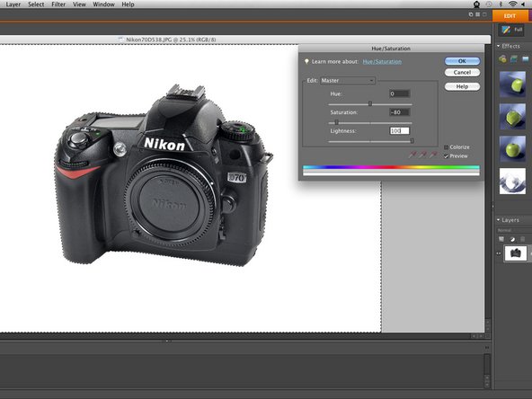Toggle visibility of the camera layer
Image resolution: width=532 pixels, height=399 pixels.
tap(499, 253)
